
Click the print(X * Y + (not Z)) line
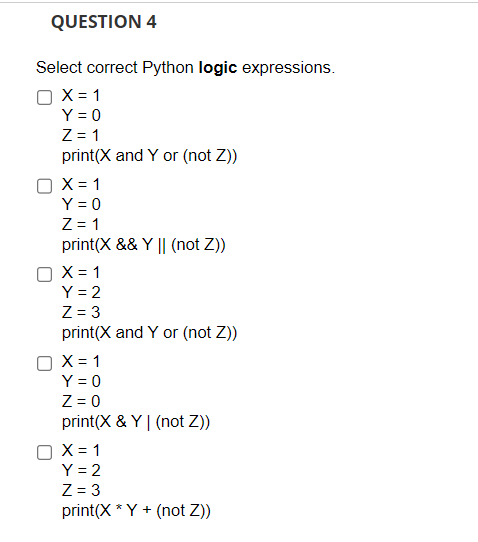tap(136, 511)
